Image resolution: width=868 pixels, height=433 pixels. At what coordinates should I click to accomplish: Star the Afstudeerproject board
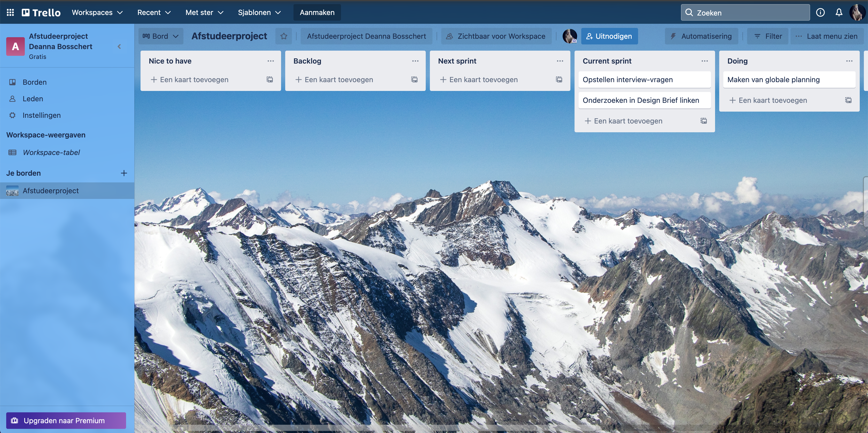tap(284, 36)
